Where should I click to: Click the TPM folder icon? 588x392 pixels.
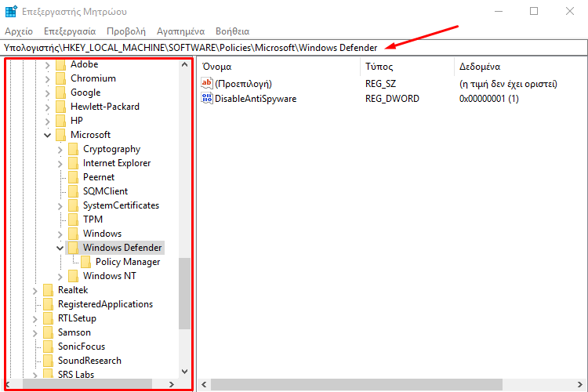pyautogui.click(x=73, y=220)
